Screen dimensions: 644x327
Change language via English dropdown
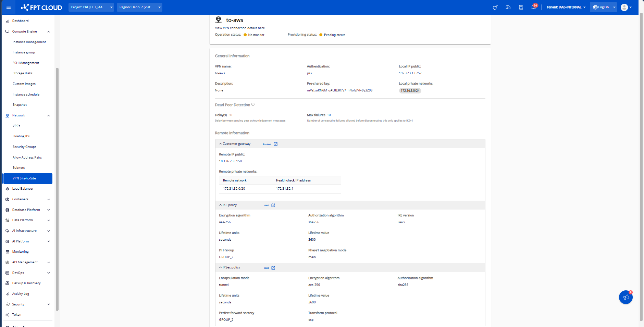(603, 7)
